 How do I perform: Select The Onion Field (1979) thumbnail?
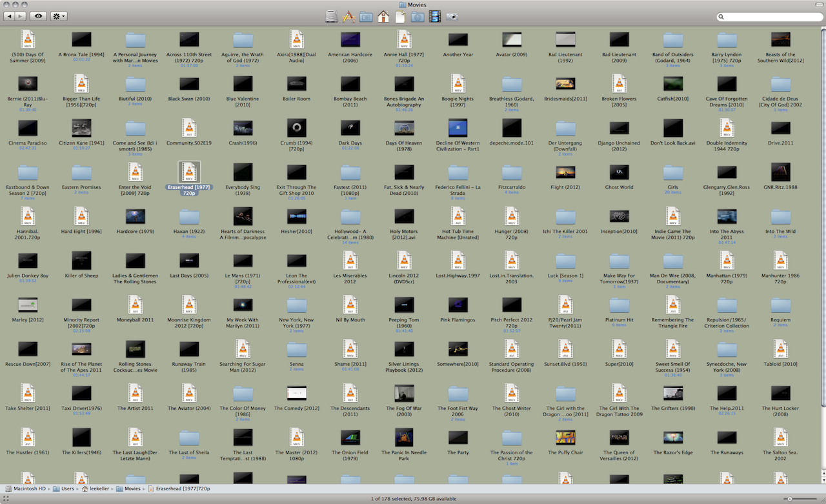coord(350,438)
